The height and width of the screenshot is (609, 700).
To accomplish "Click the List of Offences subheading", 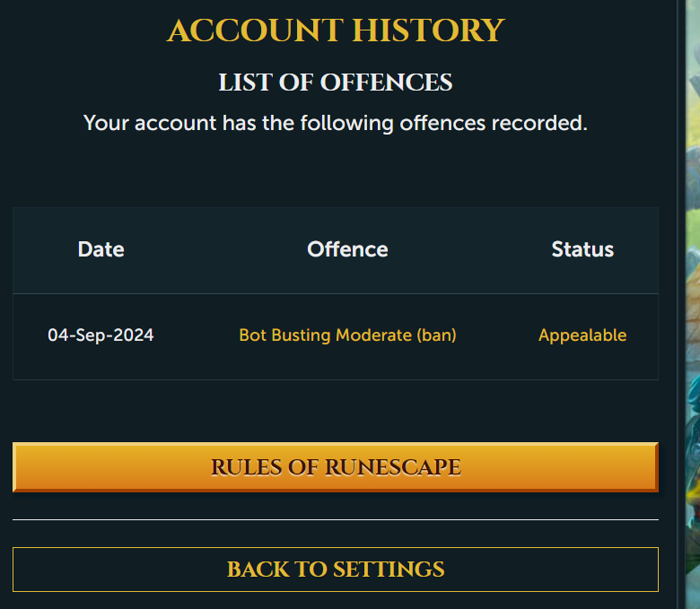I will pyautogui.click(x=336, y=83).
